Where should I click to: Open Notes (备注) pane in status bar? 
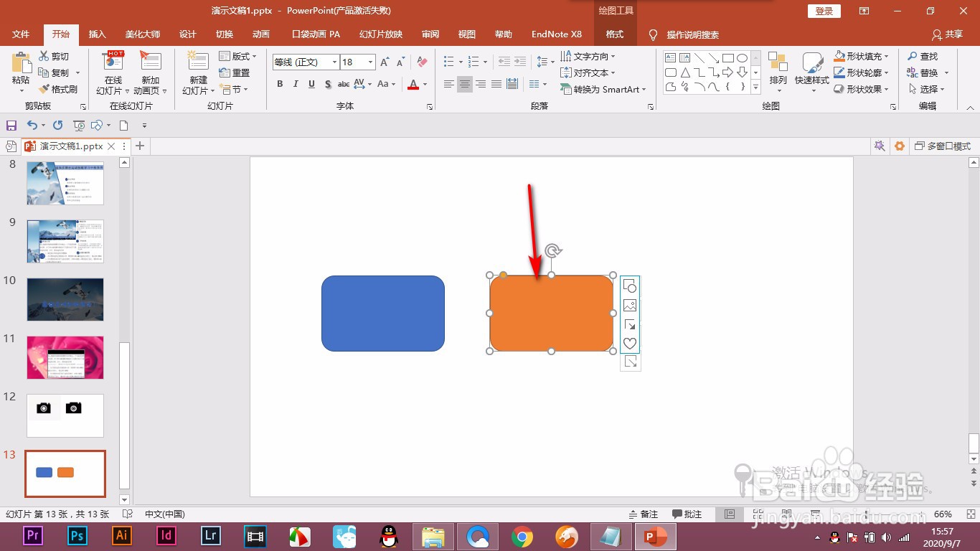(644, 514)
